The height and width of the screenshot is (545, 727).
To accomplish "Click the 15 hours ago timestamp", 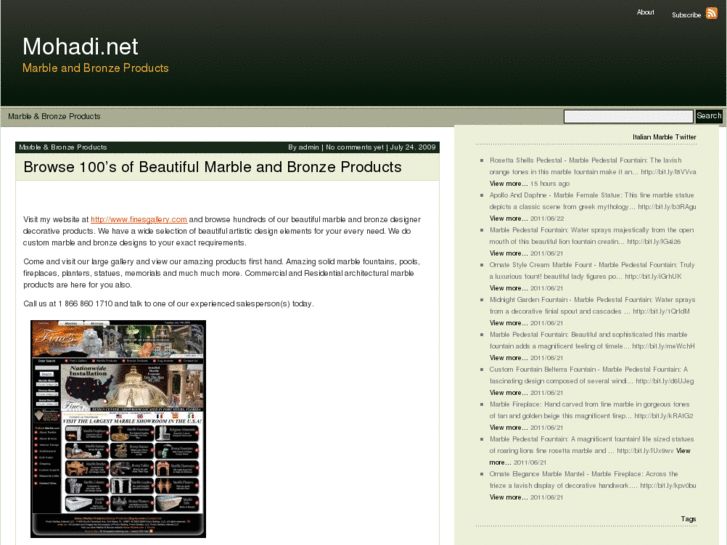I will pyautogui.click(x=550, y=184).
